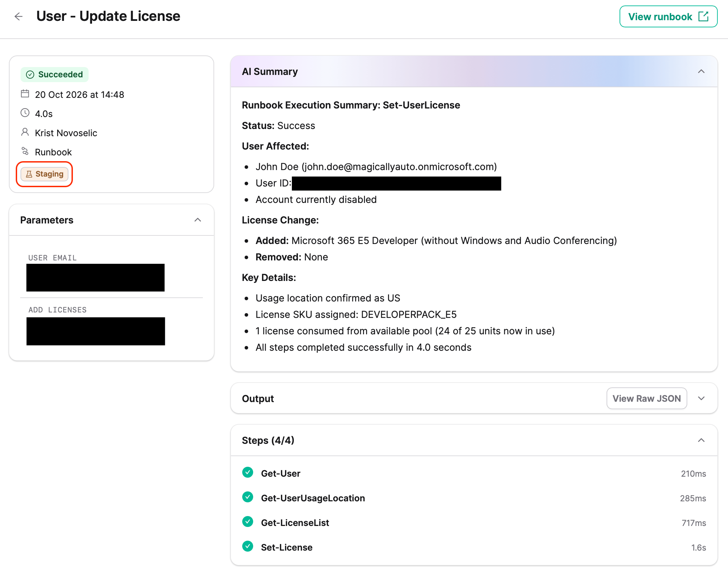
Task: Click the Runbook trigger type text
Action: pyautogui.click(x=53, y=152)
